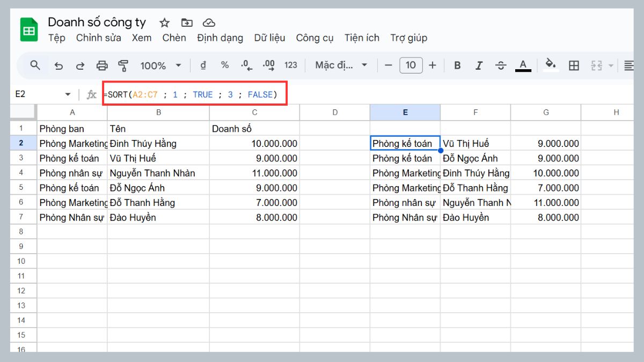Open the text color picker
This screenshot has height=362, width=644.
(x=523, y=65)
